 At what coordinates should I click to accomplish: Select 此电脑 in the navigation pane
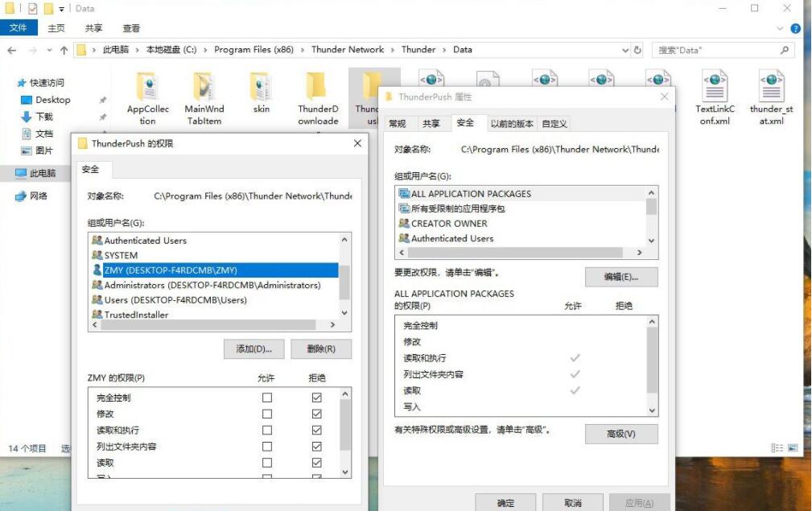(43, 173)
